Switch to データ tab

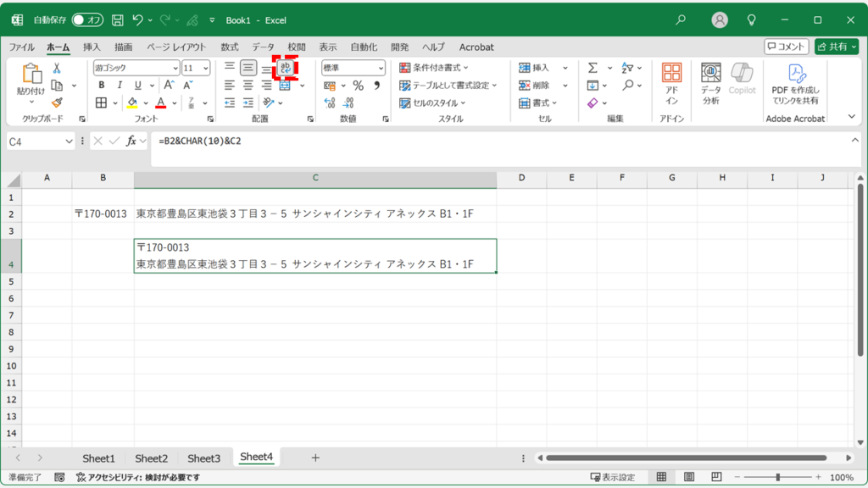[x=263, y=47]
